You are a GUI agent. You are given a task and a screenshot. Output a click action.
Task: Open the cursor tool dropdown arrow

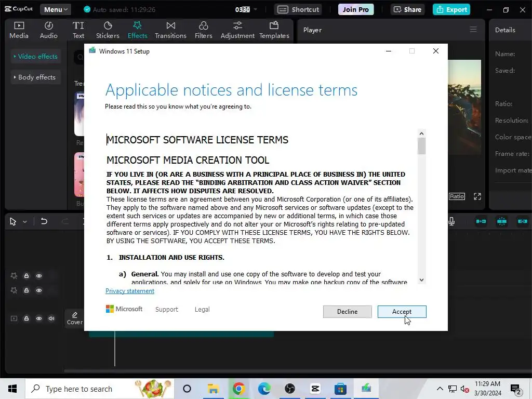(25, 222)
